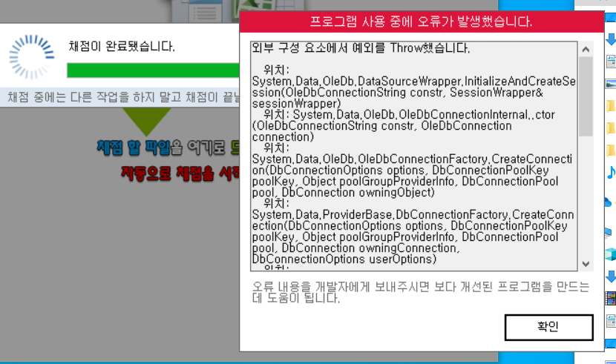Click the circular loading spinner icon
The width and height of the screenshot is (616, 364).
[x=29, y=58]
